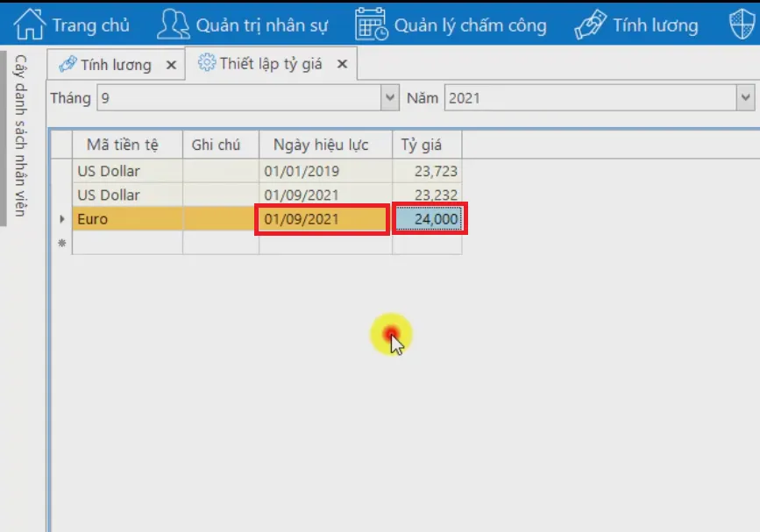The width and height of the screenshot is (760, 532).
Task: Click the Trang chủ house icon
Action: click(30, 25)
